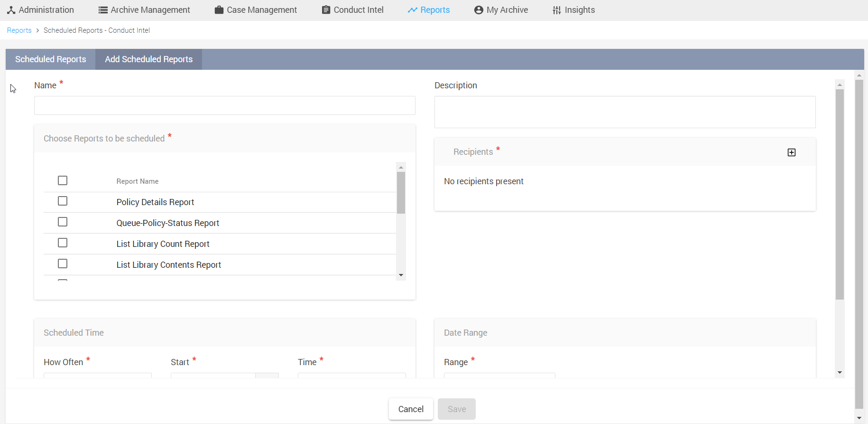Focus the Description text area
868x424 pixels.
(625, 112)
